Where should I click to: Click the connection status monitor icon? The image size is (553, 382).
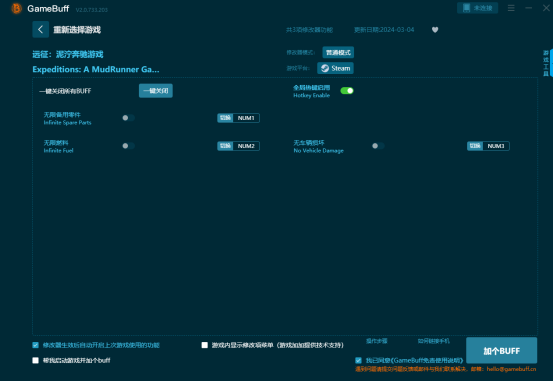[466, 8]
